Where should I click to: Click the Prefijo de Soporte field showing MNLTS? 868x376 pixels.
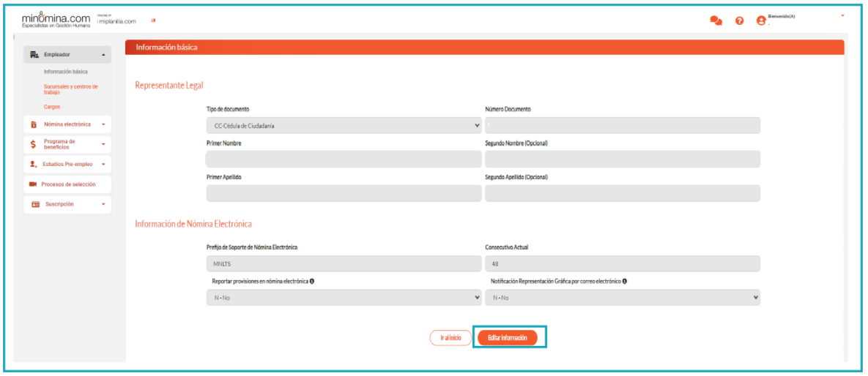[344, 263]
